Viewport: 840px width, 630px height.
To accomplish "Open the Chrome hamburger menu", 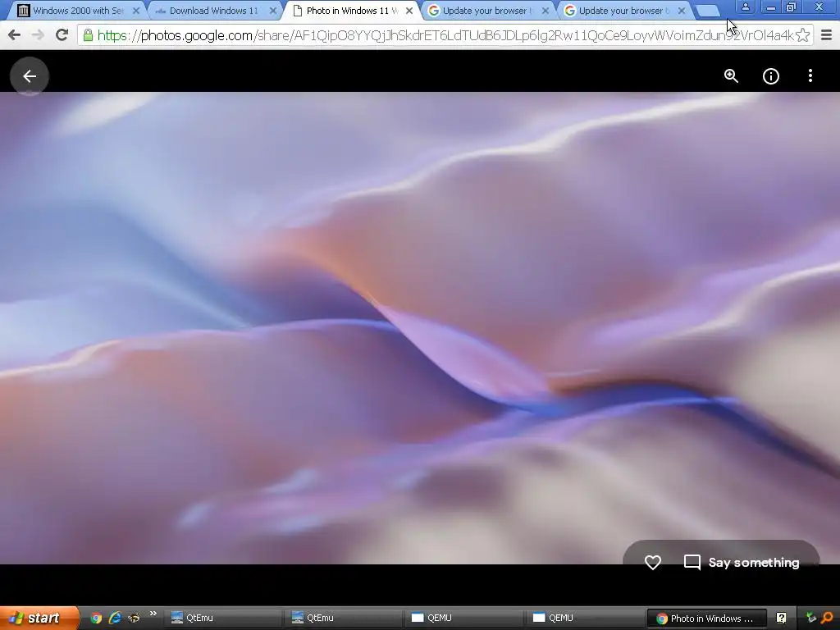I will click(827, 35).
